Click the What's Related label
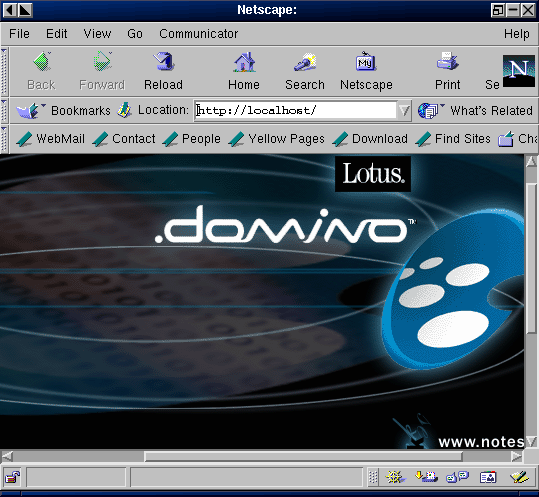Screen dimensions: 539x497 491,111
